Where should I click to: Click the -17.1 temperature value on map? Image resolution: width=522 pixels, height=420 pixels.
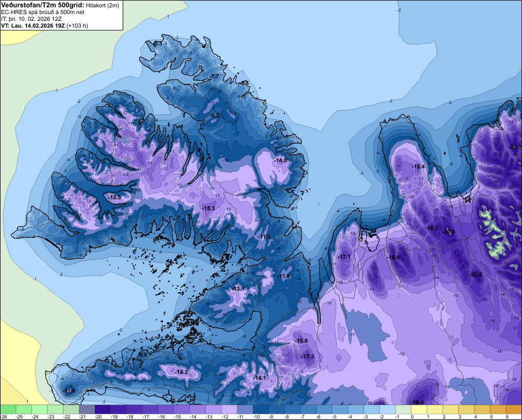point(344,257)
